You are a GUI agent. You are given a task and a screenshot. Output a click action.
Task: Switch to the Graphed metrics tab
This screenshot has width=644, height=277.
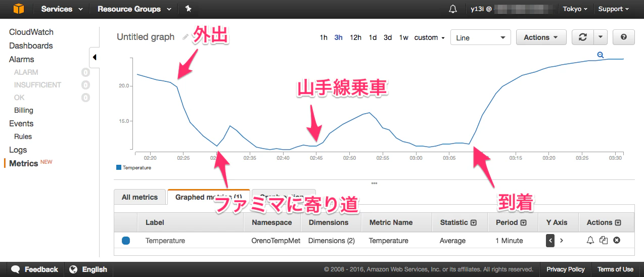[x=208, y=197]
